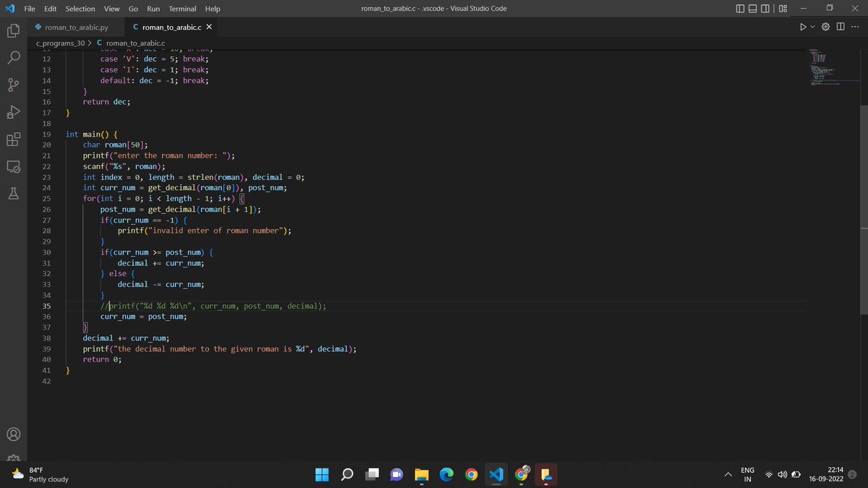Viewport: 868px width, 488px height.
Task: Click c_programs_30 breadcrumb folder
Action: point(60,43)
